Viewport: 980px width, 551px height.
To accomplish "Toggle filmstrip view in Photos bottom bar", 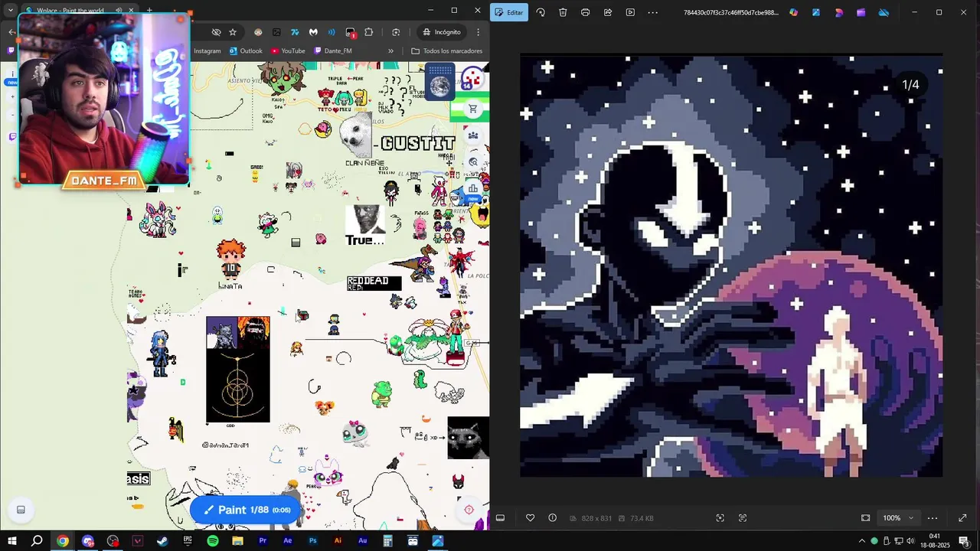I will click(x=500, y=518).
